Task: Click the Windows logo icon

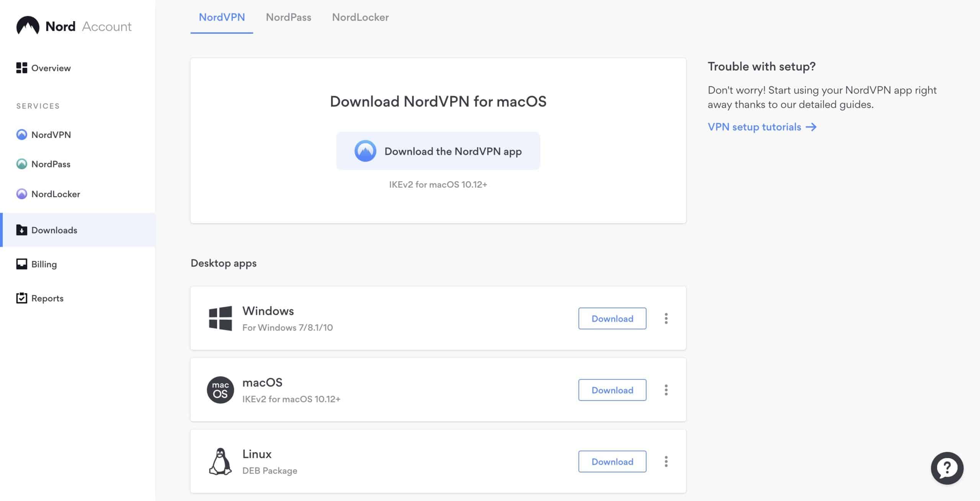Action: [x=220, y=318]
